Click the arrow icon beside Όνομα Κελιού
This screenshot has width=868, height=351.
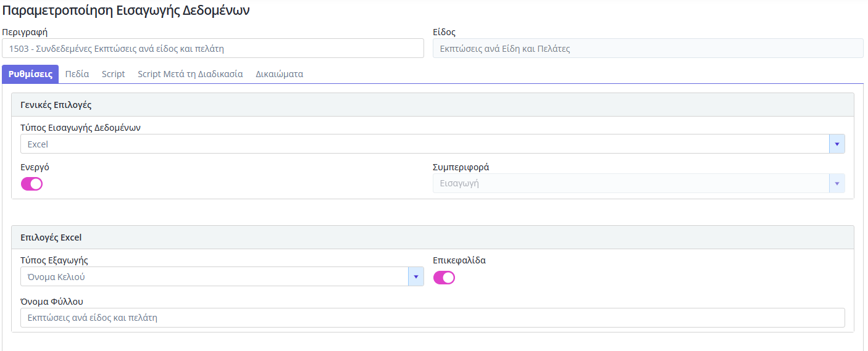pyautogui.click(x=415, y=277)
